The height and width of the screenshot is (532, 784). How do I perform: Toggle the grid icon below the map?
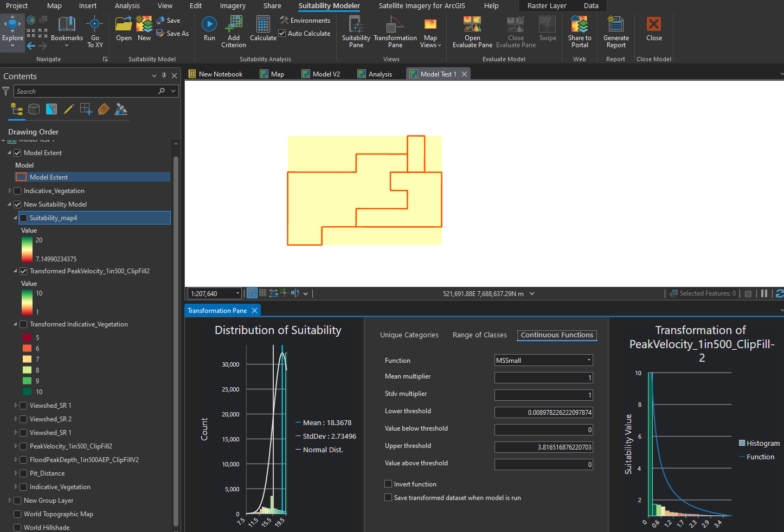pos(262,293)
